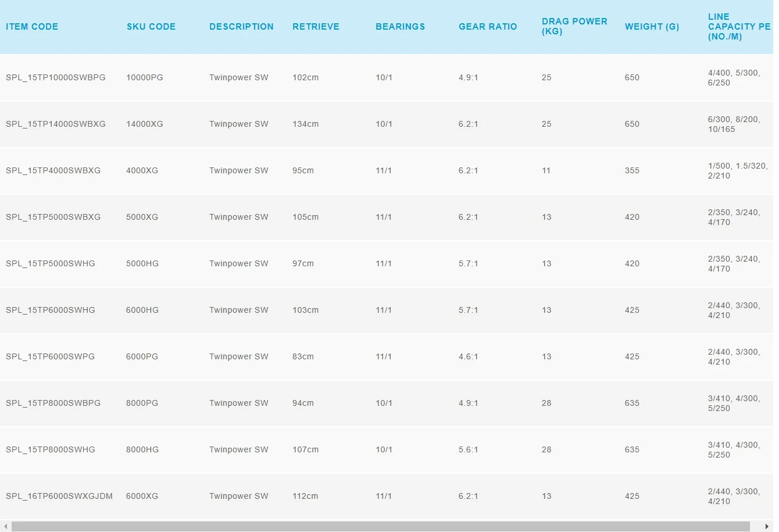This screenshot has width=779, height=532.
Task: Click bearings 10/1 in 14000XG row
Action: pos(384,124)
